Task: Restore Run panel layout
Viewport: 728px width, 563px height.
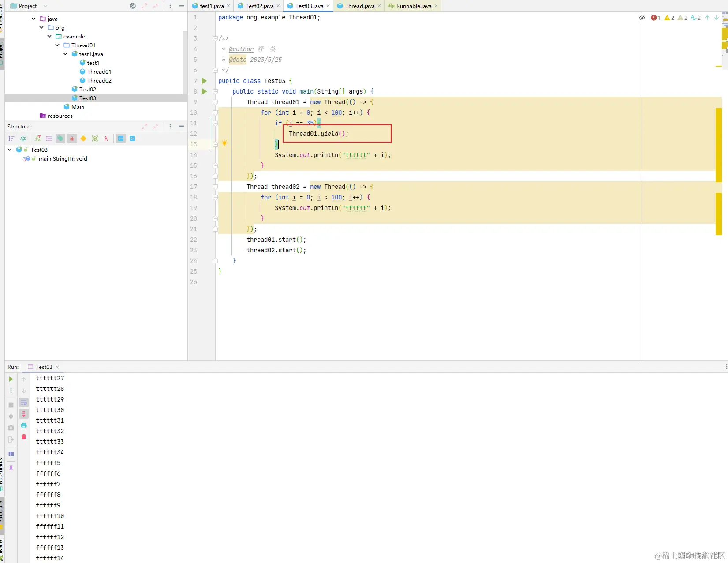Action: [x=11, y=454]
